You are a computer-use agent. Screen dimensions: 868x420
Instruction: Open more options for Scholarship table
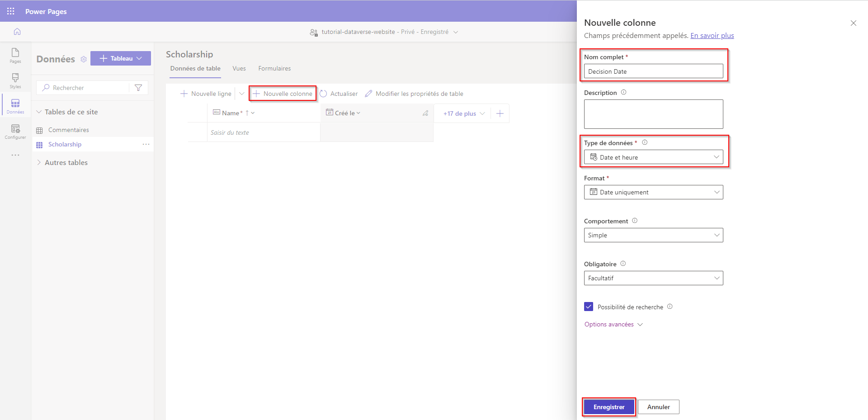[x=146, y=144]
